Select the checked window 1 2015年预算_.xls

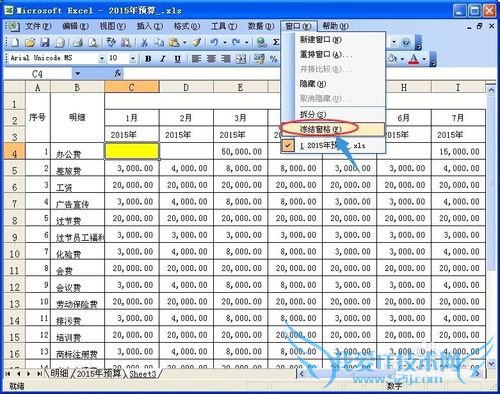coord(333,146)
